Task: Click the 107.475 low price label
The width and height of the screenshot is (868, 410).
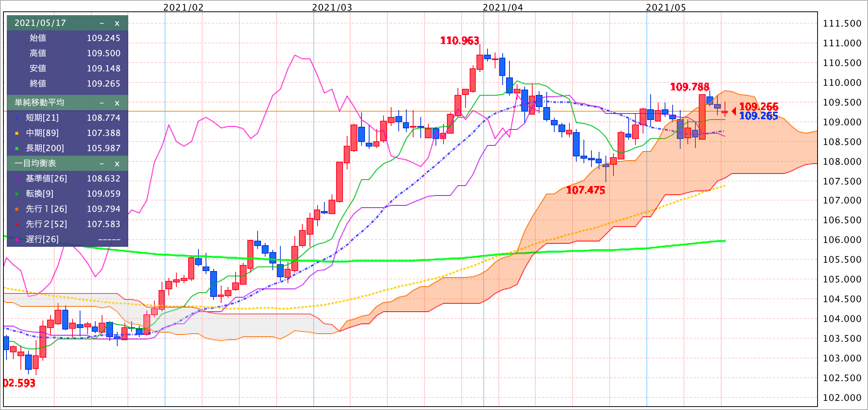Action: [x=585, y=190]
